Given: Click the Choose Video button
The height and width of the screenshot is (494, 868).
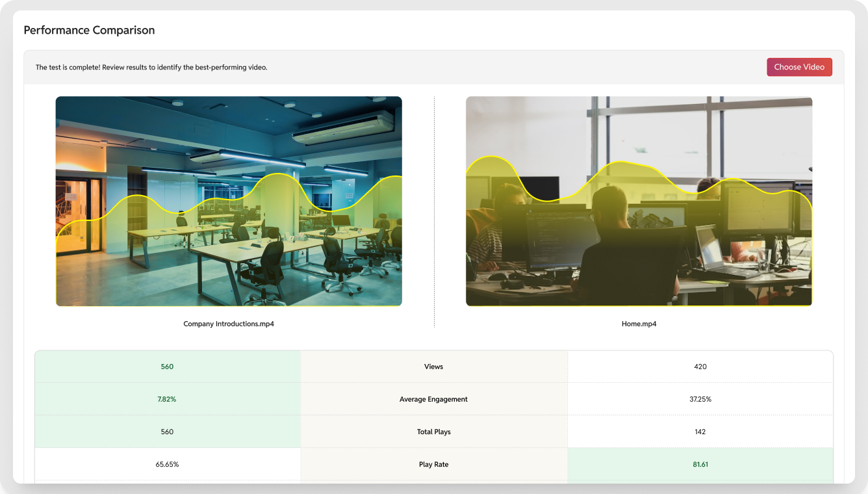Looking at the screenshot, I should click(x=798, y=67).
